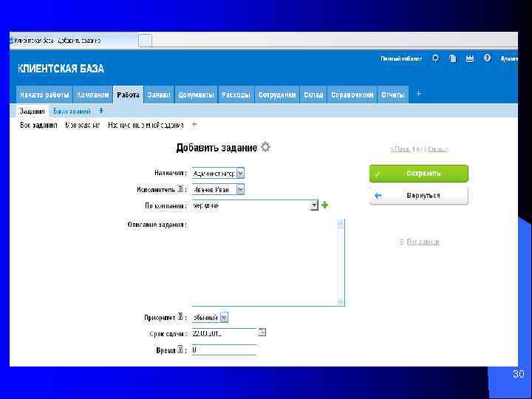Screen dimensions: 532x399
Task: Add new main tab with plus icon
Action: [419, 94]
